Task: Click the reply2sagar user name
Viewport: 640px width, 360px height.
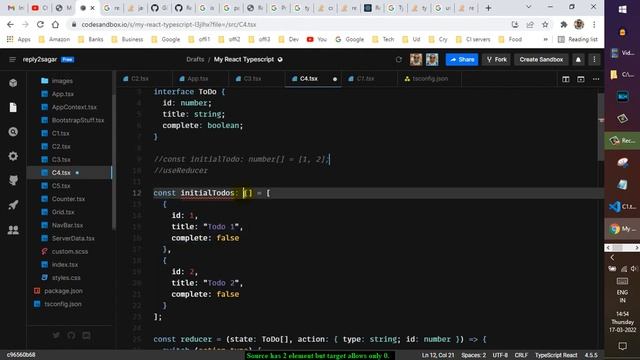Action: pos(40,60)
